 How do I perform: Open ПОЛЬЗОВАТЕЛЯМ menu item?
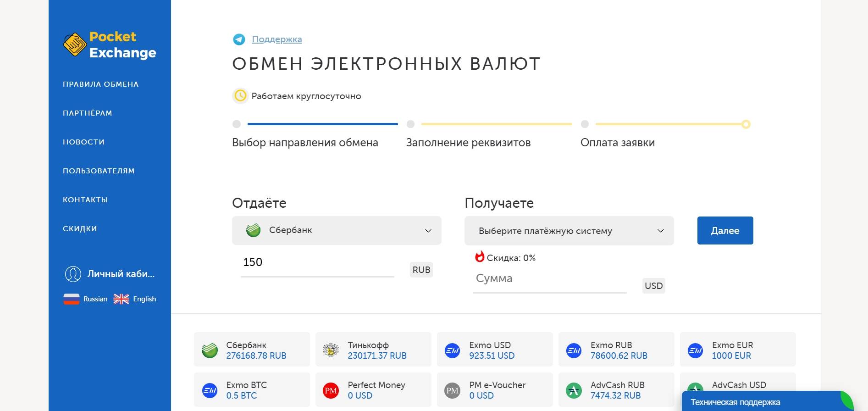(x=99, y=171)
